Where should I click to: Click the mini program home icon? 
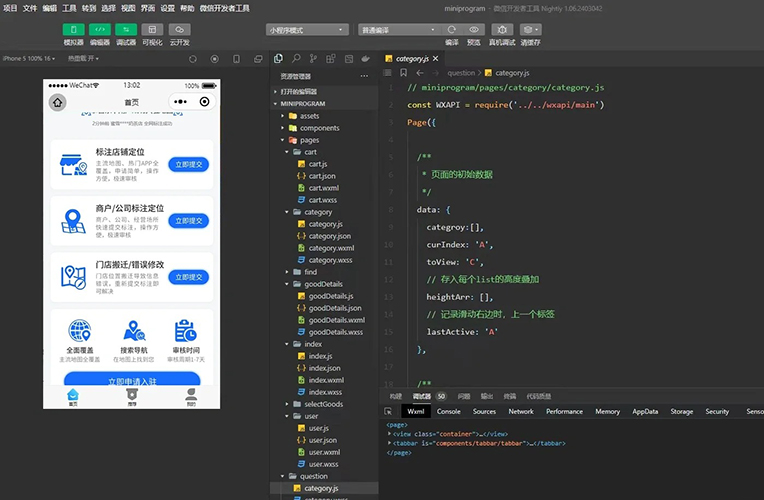57,102
